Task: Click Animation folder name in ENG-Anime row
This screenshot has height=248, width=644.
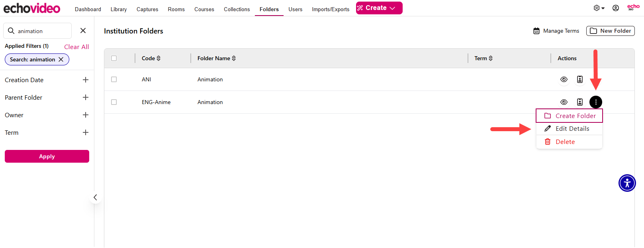Action: pyautogui.click(x=210, y=102)
